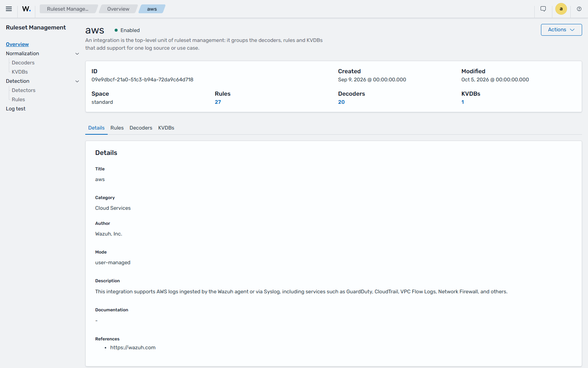The image size is (588, 368).
Task: Click the Decoders count 20 link
Action: point(341,102)
